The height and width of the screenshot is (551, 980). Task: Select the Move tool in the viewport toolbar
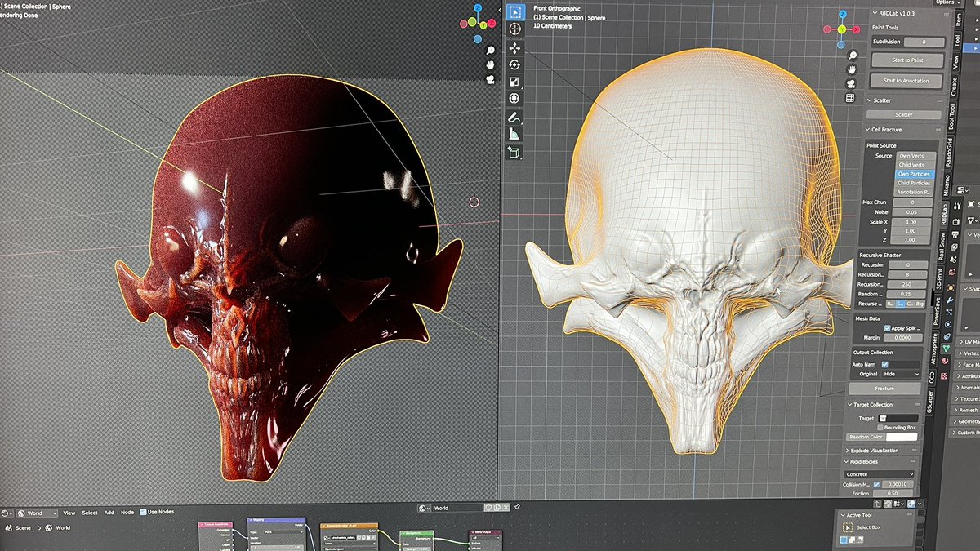click(x=515, y=48)
